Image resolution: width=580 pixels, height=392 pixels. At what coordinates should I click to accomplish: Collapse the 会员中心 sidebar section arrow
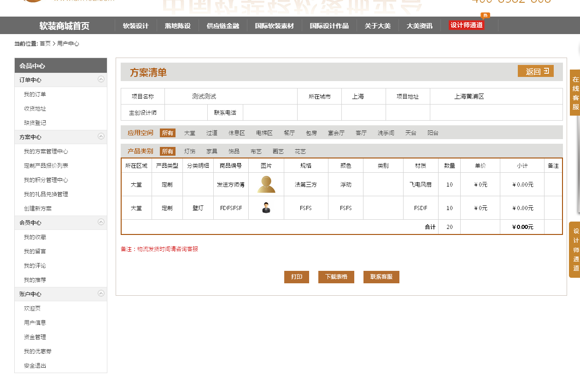click(101, 222)
